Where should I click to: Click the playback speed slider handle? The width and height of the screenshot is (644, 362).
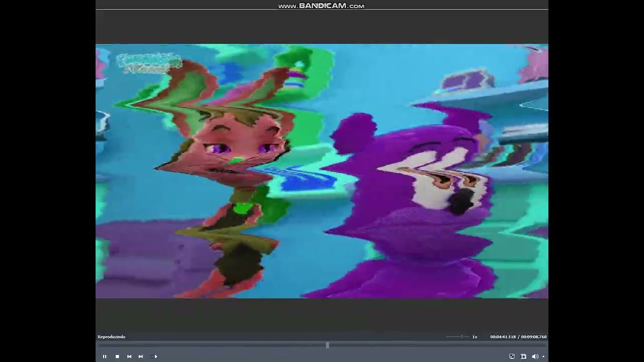pos(461,337)
